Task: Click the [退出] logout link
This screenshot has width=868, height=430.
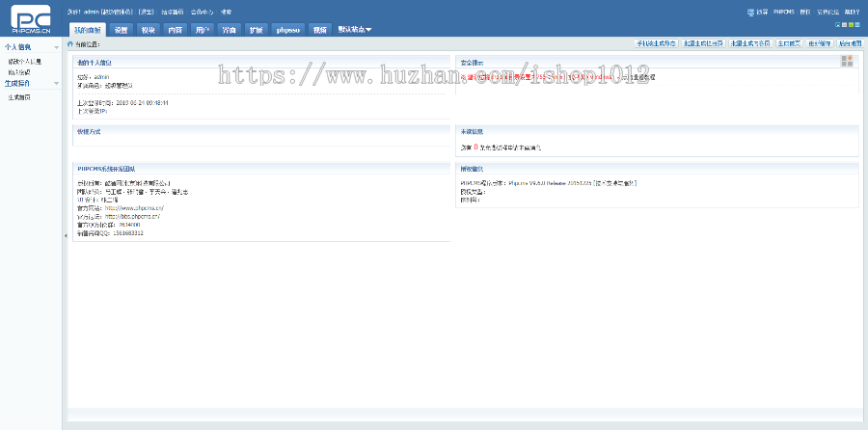Action: 147,12
